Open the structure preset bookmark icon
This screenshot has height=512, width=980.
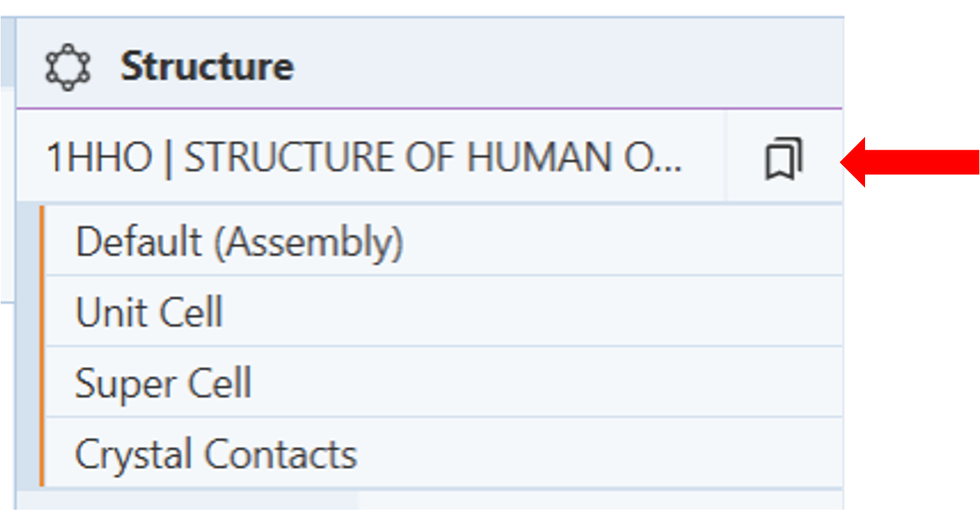point(784,158)
